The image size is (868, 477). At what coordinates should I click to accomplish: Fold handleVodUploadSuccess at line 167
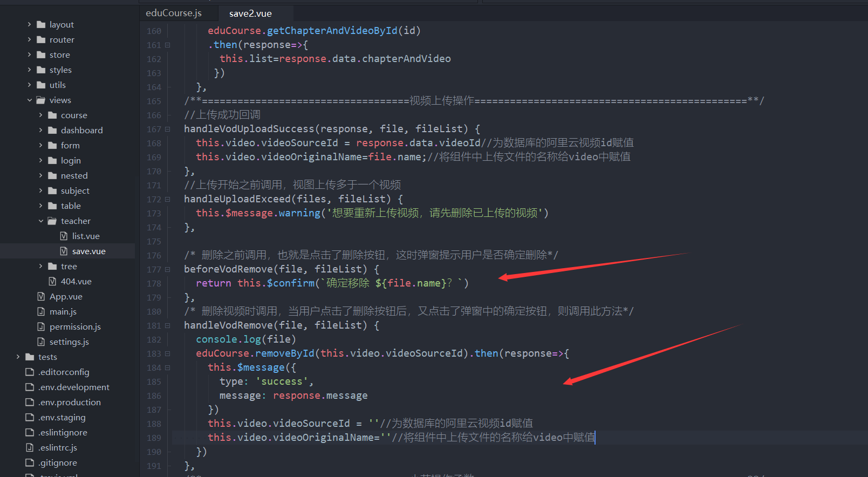click(x=168, y=129)
